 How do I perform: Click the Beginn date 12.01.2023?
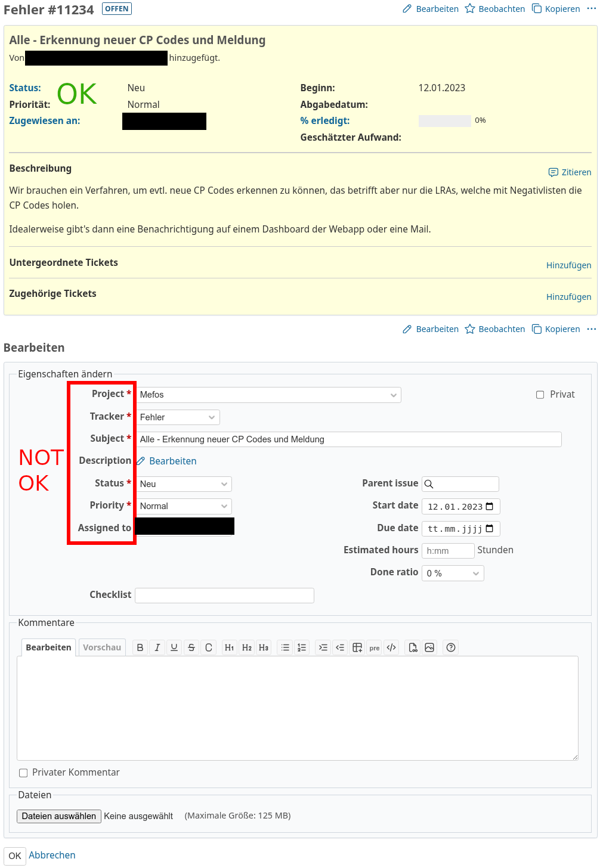[442, 88]
